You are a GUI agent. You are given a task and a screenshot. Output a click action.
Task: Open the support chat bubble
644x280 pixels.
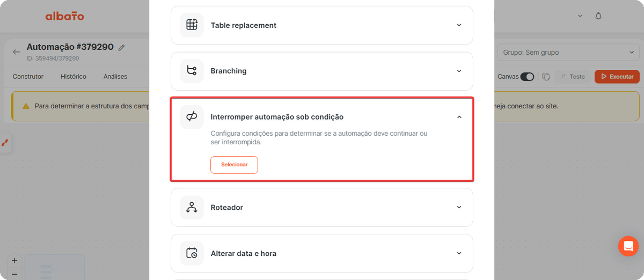tap(628, 246)
